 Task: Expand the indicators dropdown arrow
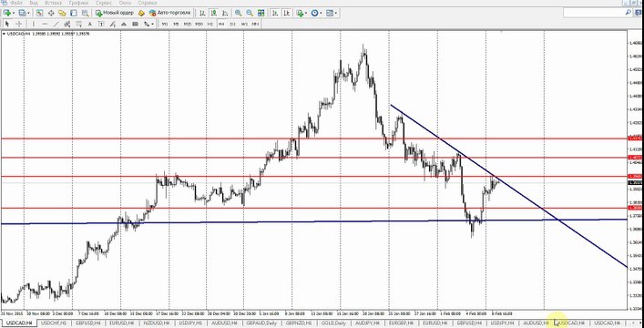pos(306,13)
